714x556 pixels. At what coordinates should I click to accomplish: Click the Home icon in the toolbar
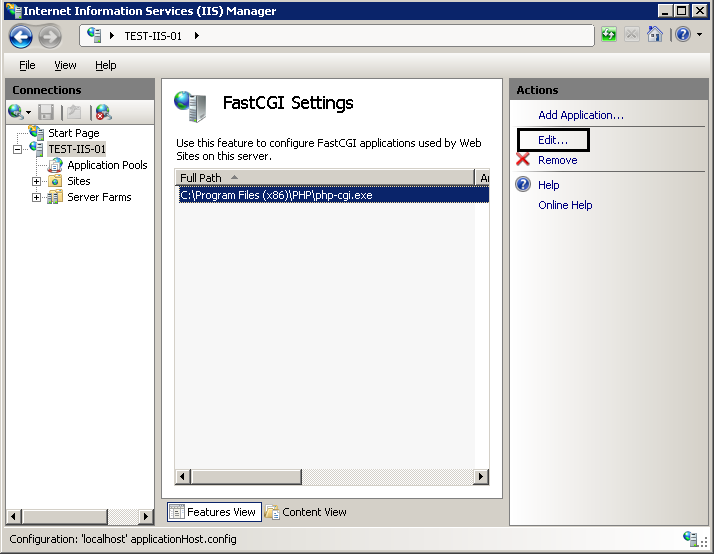click(655, 35)
